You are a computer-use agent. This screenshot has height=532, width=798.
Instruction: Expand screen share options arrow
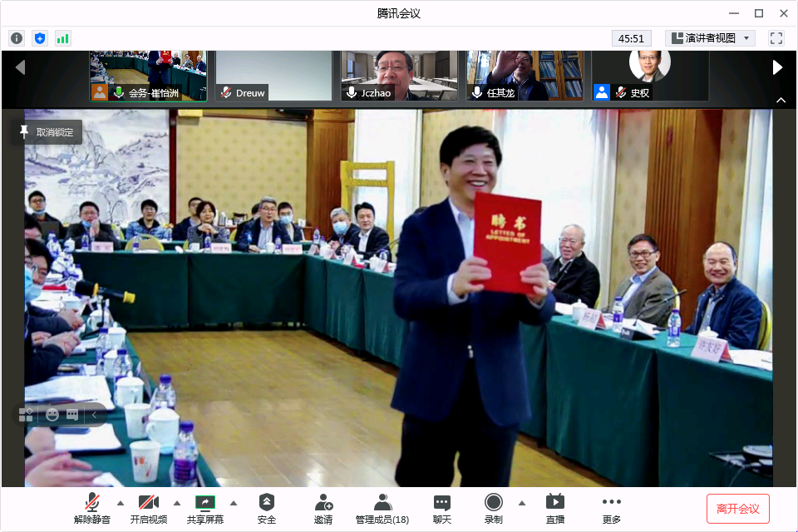(x=233, y=502)
